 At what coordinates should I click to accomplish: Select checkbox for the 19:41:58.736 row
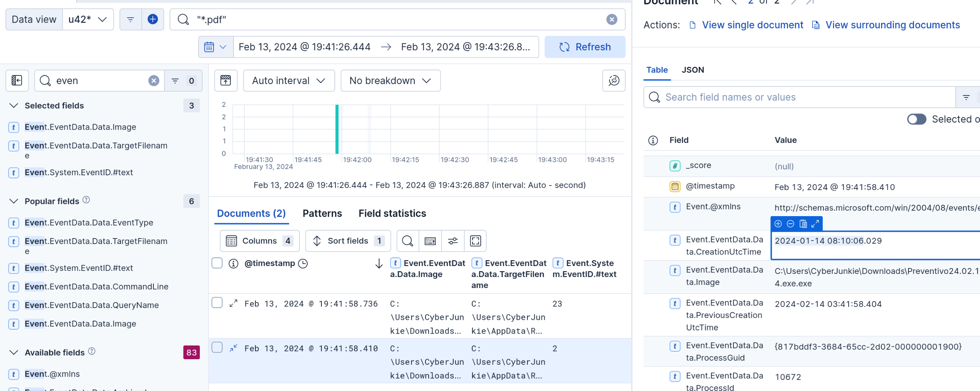tap(217, 303)
